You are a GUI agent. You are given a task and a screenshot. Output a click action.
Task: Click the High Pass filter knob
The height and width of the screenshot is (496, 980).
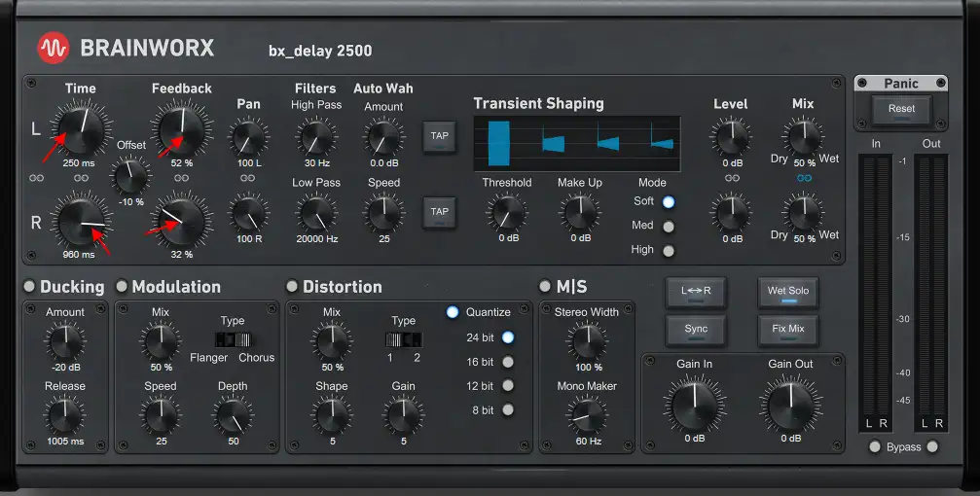(x=316, y=138)
